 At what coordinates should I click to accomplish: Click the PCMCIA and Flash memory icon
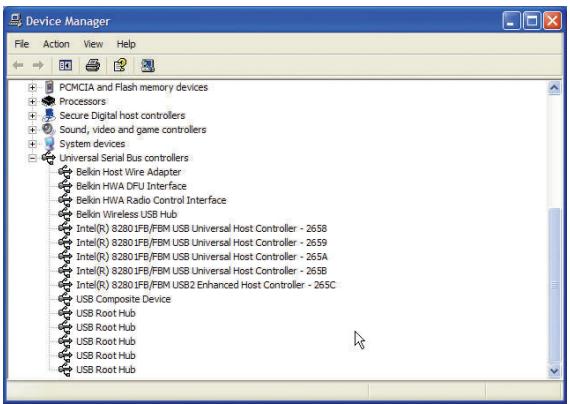tap(49, 87)
